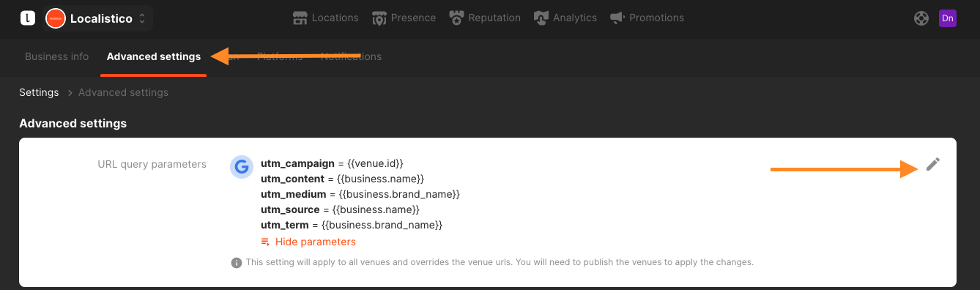Click the utm_source parameter line
This screenshot has height=290, width=980.
[340, 209]
